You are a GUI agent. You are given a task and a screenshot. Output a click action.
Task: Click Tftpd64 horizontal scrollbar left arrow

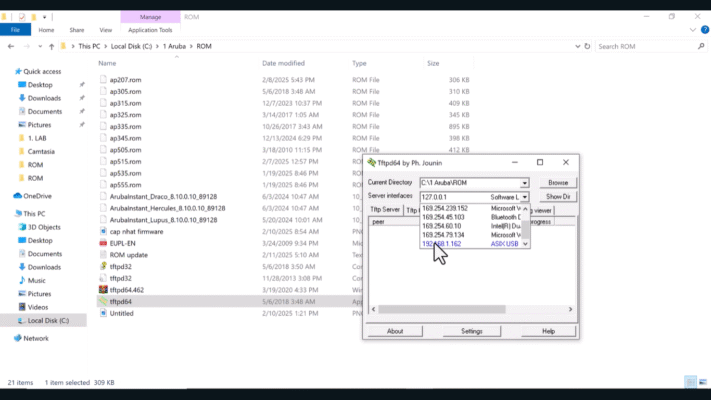374,309
